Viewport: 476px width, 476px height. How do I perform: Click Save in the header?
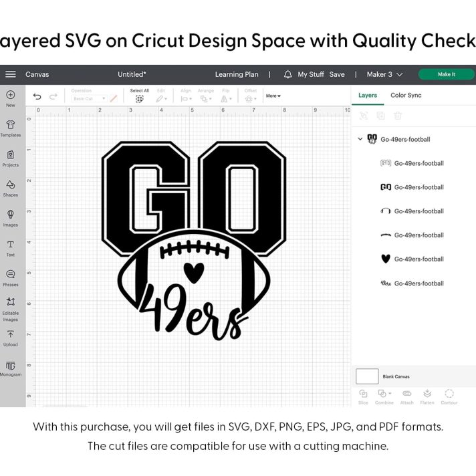pos(337,74)
